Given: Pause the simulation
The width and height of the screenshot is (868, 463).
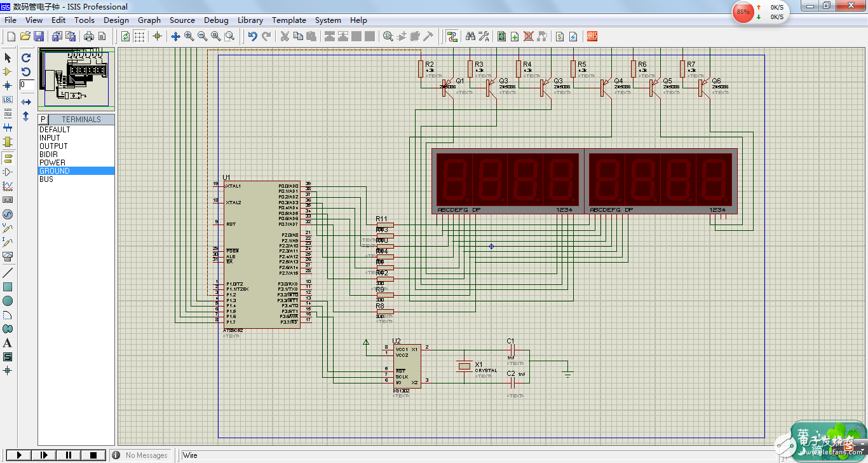Looking at the screenshot, I should pyautogui.click(x=69, y=455).
